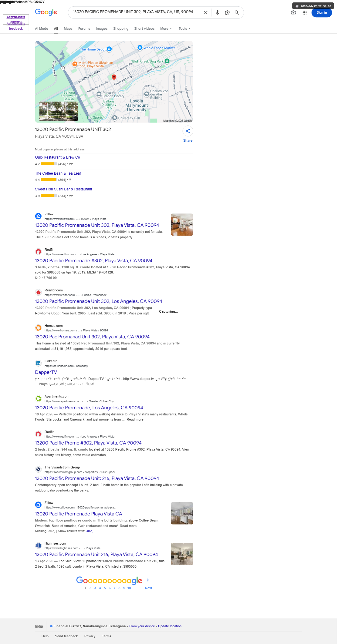Image resolution: width=341 pixels, height=644 pixels.
Task: Click the Sign in button
Action: [322, 13]
